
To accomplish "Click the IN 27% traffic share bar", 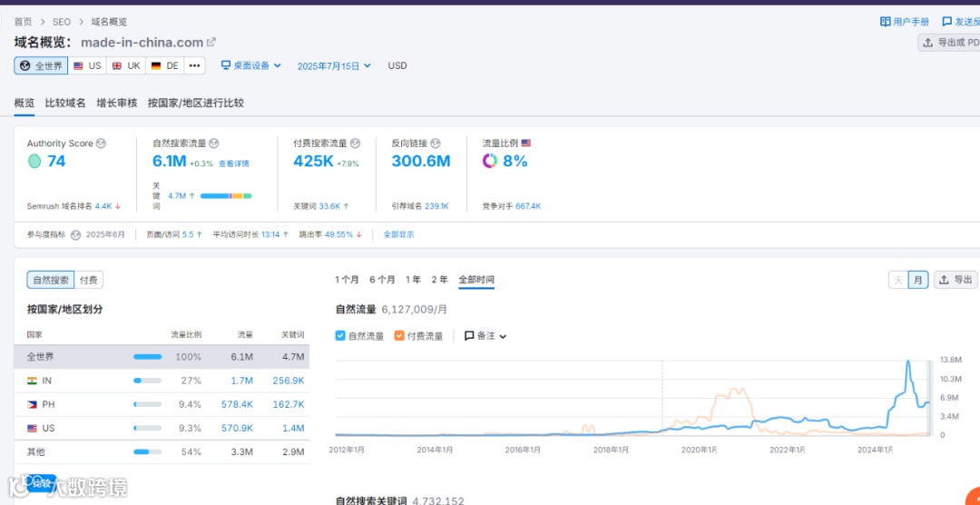I will coord(148,381).
